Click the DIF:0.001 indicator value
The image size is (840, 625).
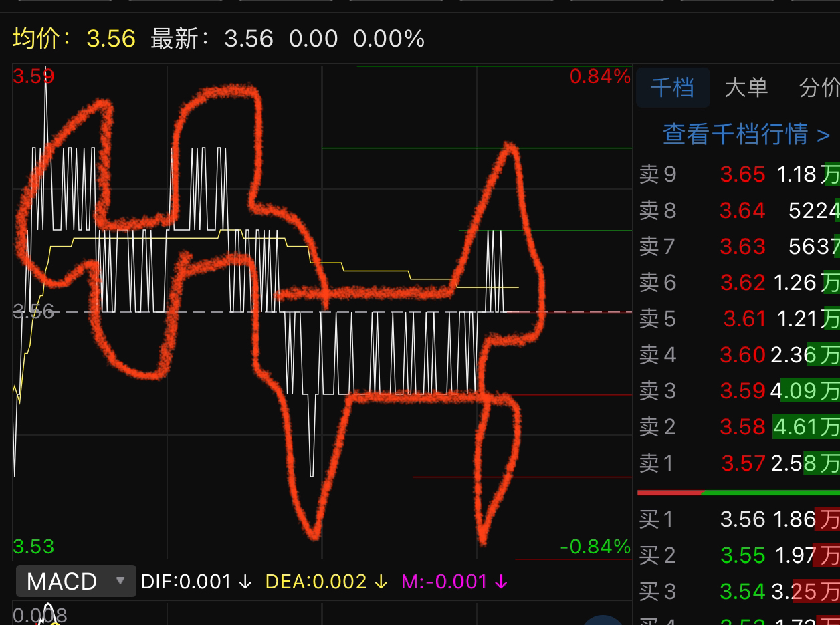pyautogui.click(x=196, y=582)
